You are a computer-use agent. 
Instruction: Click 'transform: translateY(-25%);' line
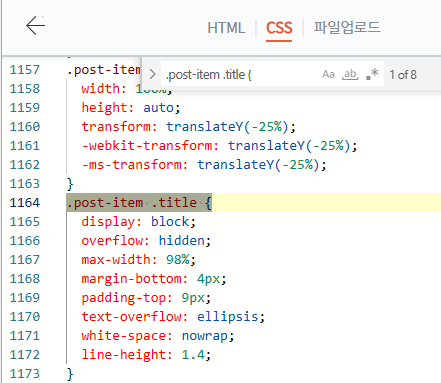point(188,127)
